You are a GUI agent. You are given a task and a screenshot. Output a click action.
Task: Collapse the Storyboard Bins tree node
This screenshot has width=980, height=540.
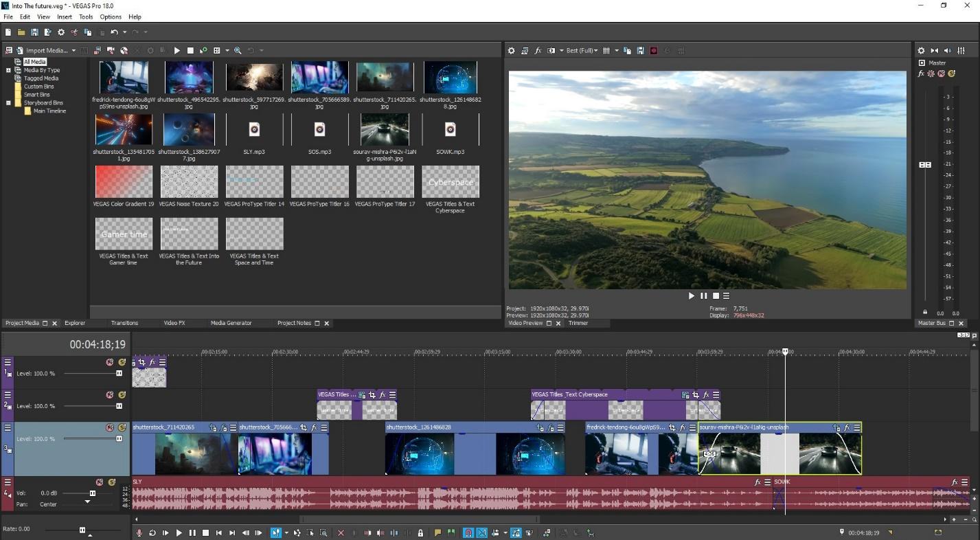[x=8, y=103]
